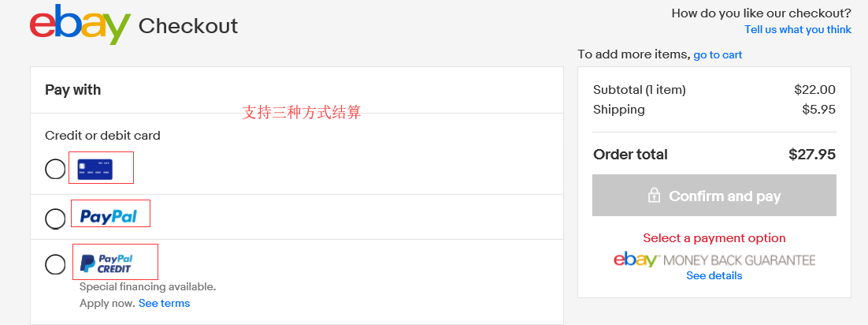Click the 'Special financing available' text
The height and width of the screenshot is (325, 868).
[x=147, y=286]
